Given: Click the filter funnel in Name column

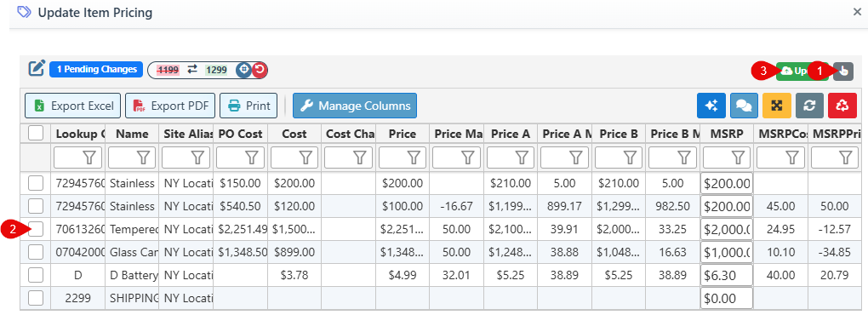Looking at the screenshot, I should [144, 158].
